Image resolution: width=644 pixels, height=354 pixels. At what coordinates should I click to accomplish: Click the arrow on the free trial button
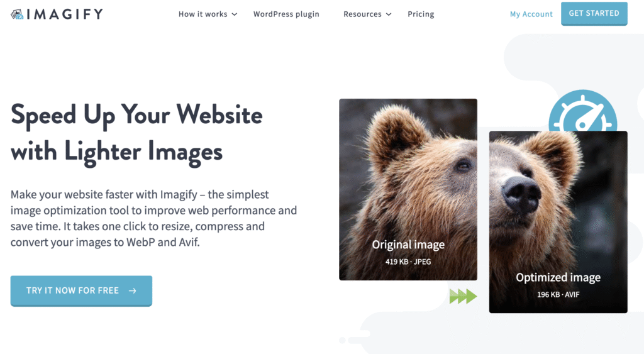(x=132, y=290)
